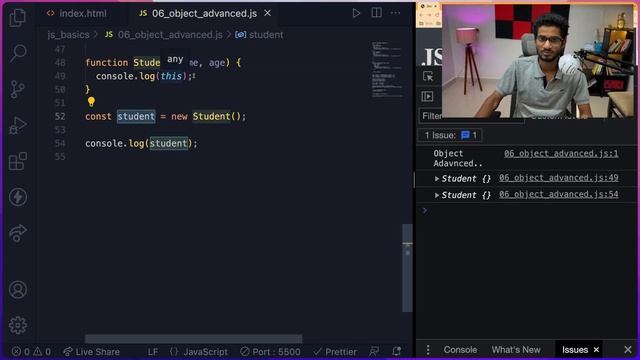Click the Prettier status bar item

[335, 351]
